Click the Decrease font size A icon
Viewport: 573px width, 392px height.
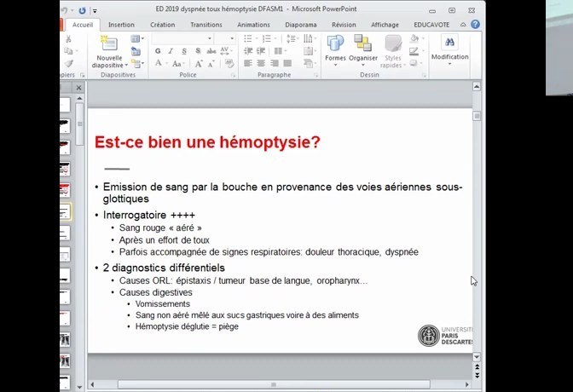click(211, 64)
